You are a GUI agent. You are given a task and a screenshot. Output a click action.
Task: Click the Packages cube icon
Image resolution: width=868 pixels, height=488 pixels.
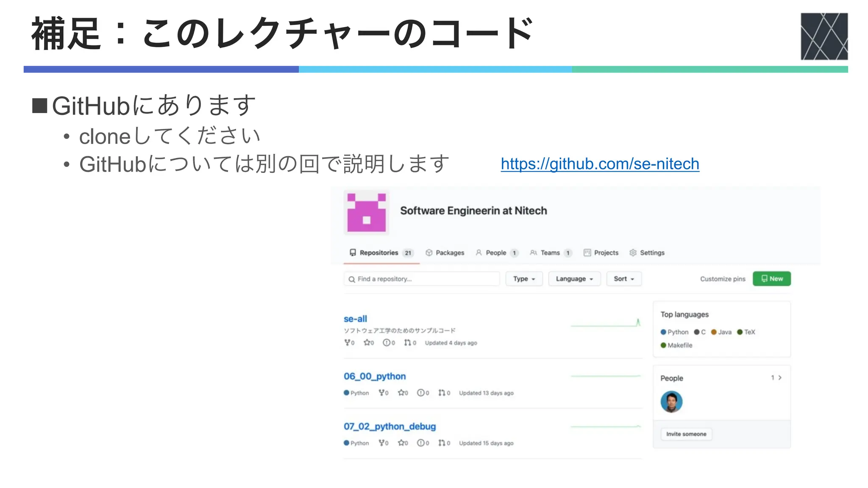tap(429, 253)
